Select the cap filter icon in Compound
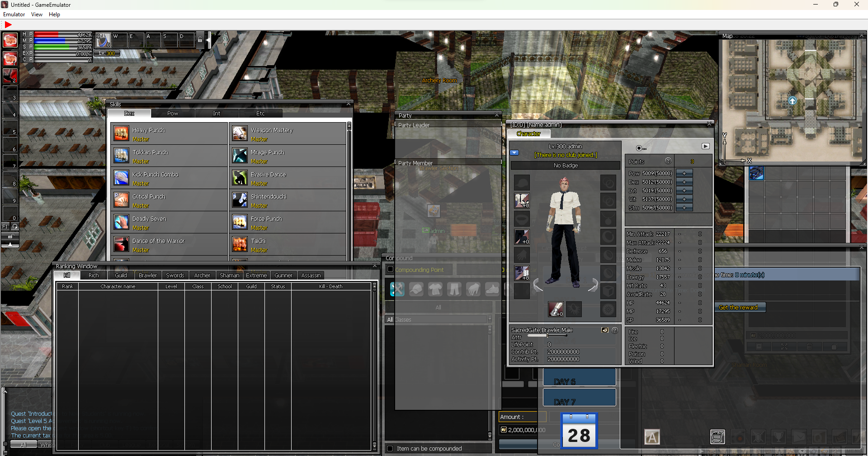Image resolution: width=868 pixels, height=456 pixels. [x=416, y=289]
